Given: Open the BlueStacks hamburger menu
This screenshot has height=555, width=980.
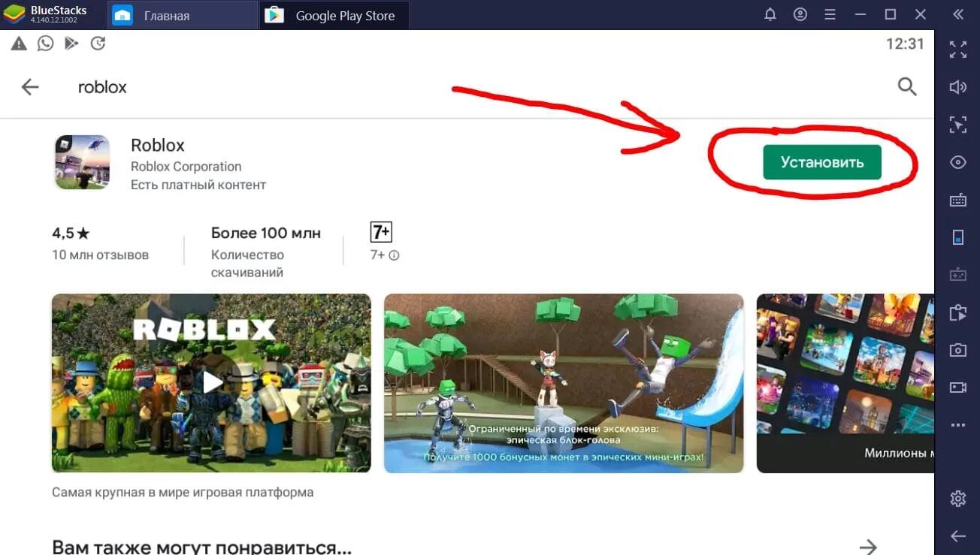Looking at the screenshot, I should pos(830,15).
